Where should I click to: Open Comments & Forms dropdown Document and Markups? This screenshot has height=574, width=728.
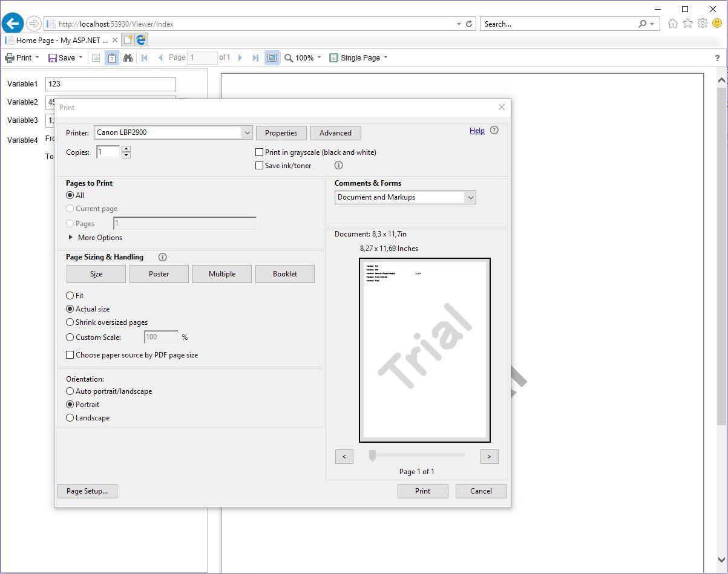(405, 197)
